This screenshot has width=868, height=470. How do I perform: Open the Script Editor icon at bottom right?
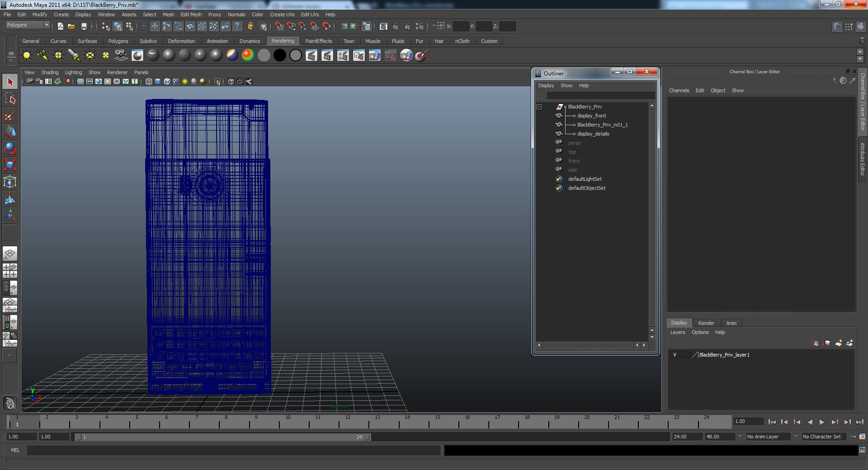coord(862,450)
